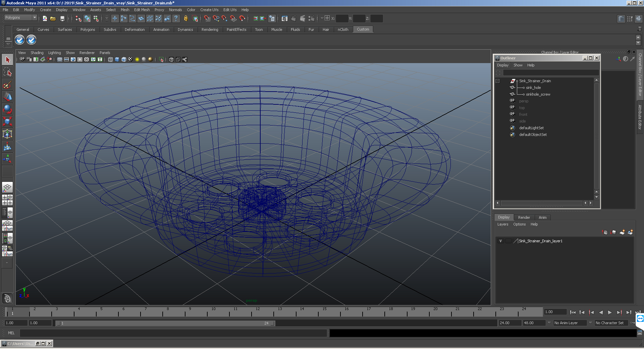
Task: Click Create new empty layer icon
Action: click(x=622, y=232)
